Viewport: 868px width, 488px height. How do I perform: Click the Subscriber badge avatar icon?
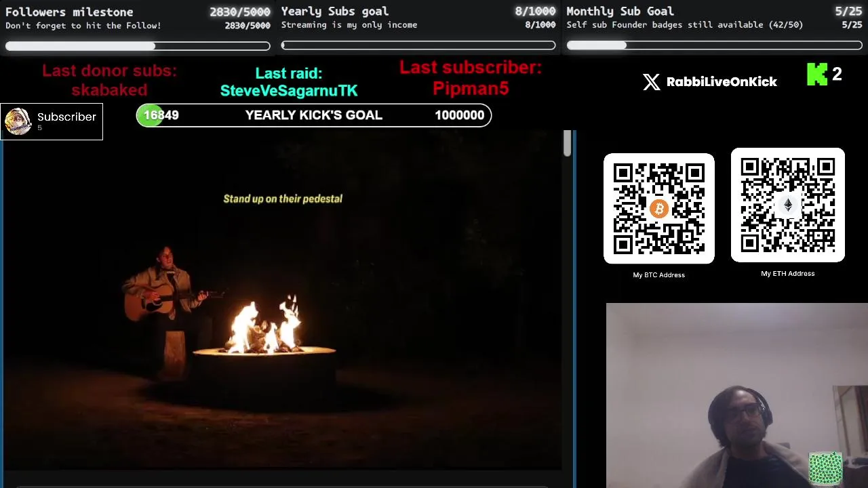click(18, 122)
